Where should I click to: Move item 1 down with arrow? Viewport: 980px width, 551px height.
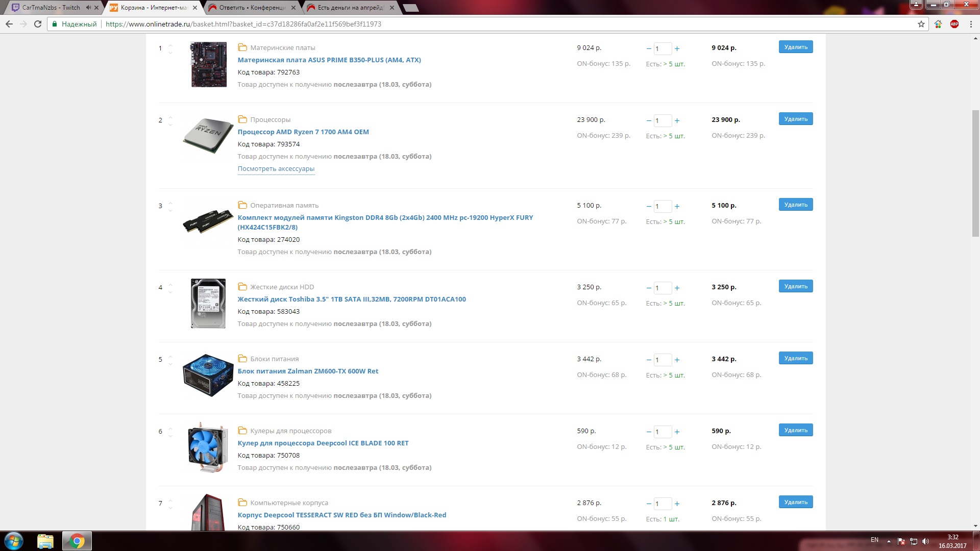click(x=170, y=53)
